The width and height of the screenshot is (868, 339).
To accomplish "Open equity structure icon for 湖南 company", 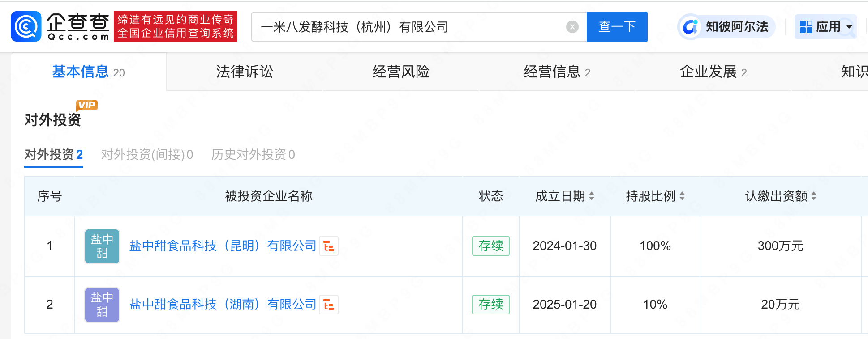I will click(x=329, y=305).
